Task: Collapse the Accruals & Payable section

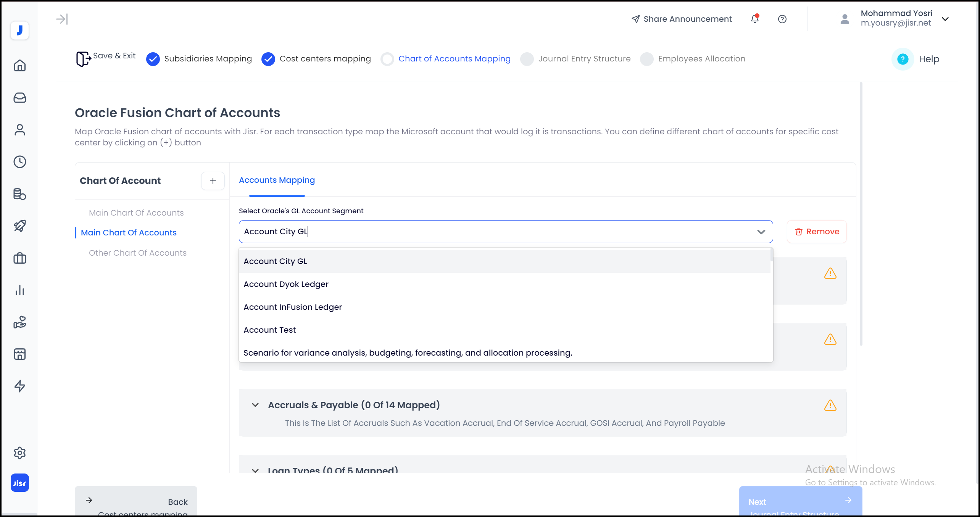Action: (x=255, y=405)
